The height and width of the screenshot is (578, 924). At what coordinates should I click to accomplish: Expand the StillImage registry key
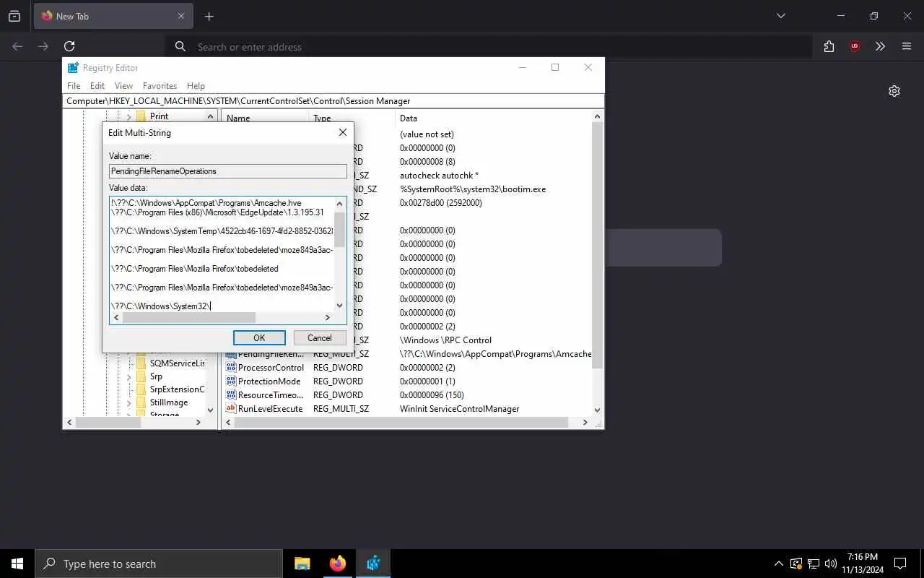tap(128, 402)
